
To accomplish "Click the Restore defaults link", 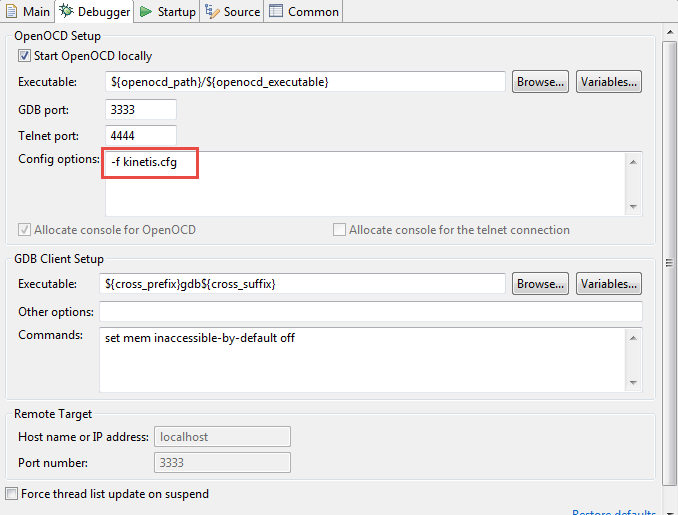I will pyautogui.click(x=613, y=511).
